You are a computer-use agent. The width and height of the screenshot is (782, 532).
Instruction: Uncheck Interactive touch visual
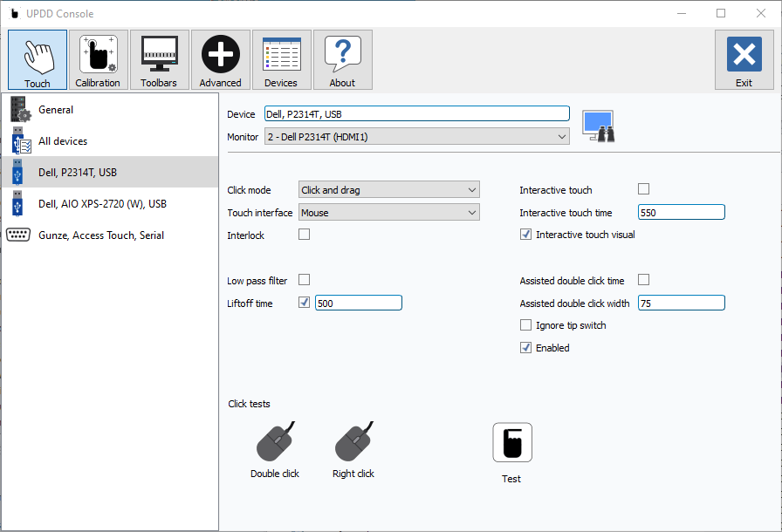[x=525, y=234]
